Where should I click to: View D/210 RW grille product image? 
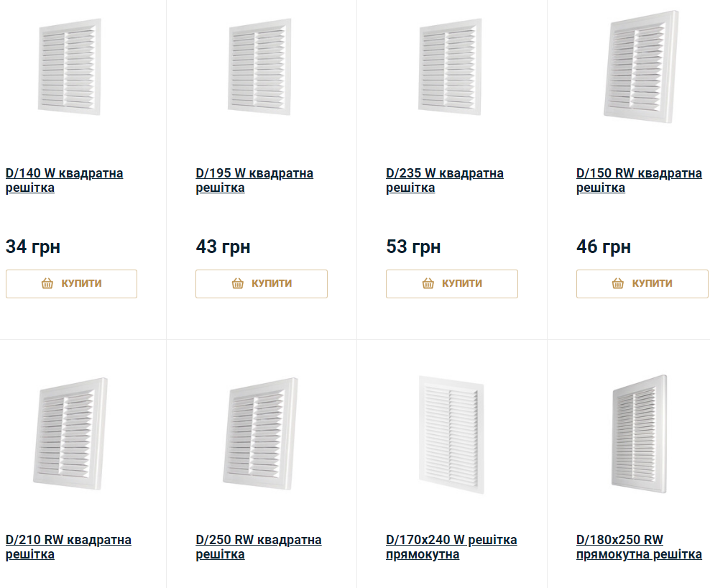click(70, 433)
